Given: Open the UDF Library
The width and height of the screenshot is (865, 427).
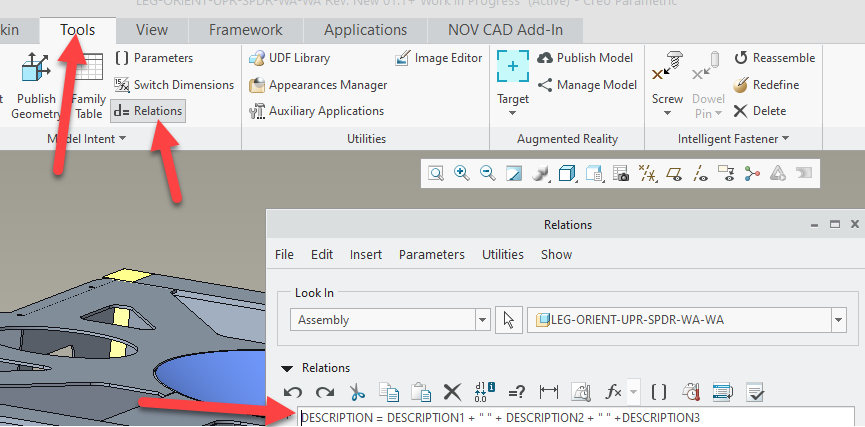Looking at the screenshot, I should click(289, 58).
